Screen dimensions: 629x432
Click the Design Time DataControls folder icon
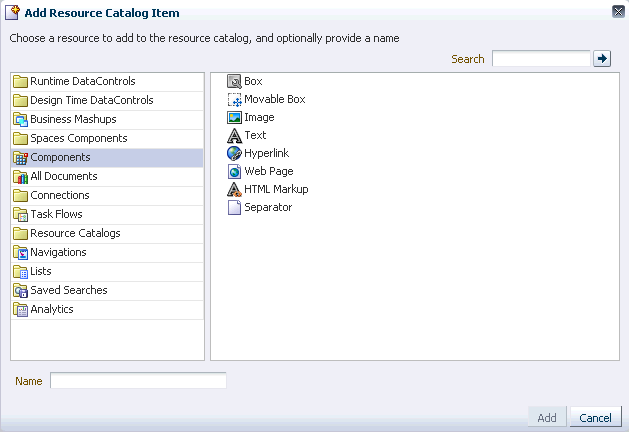pyautogui.click(x=20, y=100)
